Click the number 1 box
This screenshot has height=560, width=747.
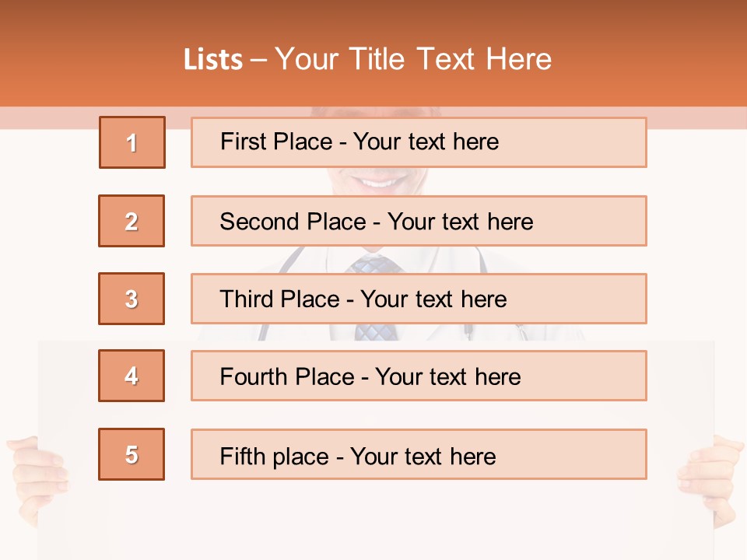point(132,142)
